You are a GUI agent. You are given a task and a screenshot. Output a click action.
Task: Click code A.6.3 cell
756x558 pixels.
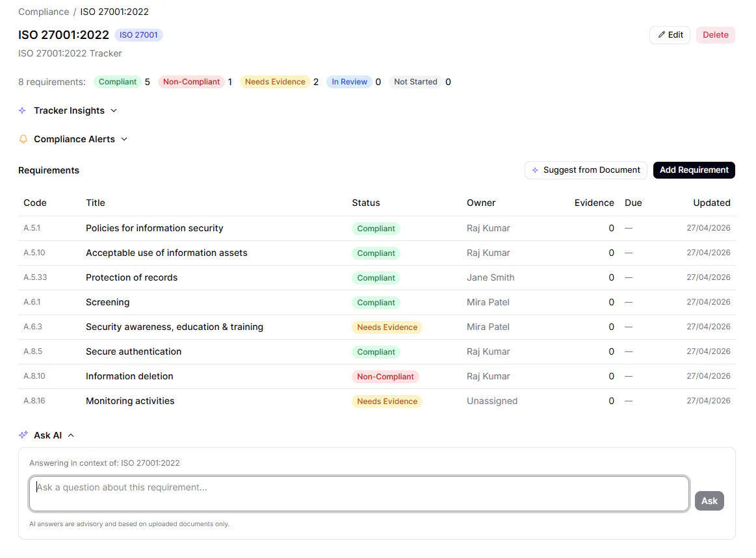click(33, 327)
